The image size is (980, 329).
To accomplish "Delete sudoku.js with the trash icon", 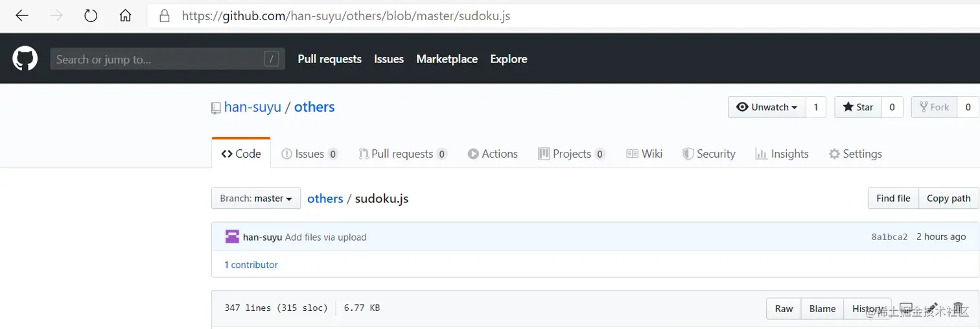I will click(958, 309).
